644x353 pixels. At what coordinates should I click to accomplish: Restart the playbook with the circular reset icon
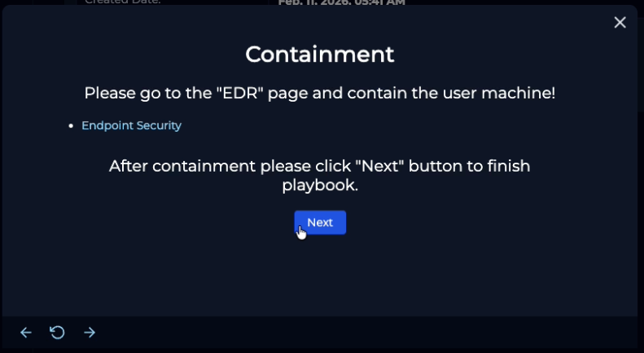[x=57, y=332]
